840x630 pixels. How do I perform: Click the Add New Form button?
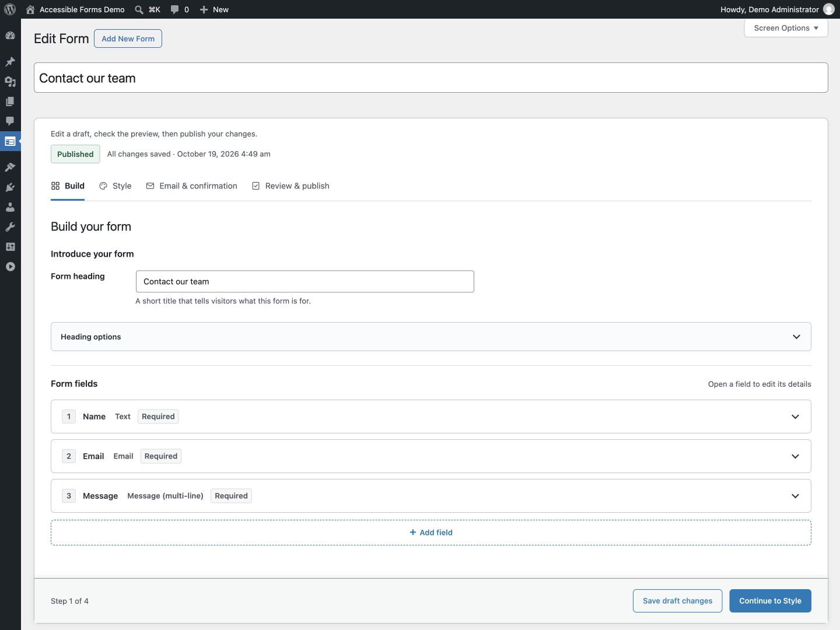click(128, 38)
